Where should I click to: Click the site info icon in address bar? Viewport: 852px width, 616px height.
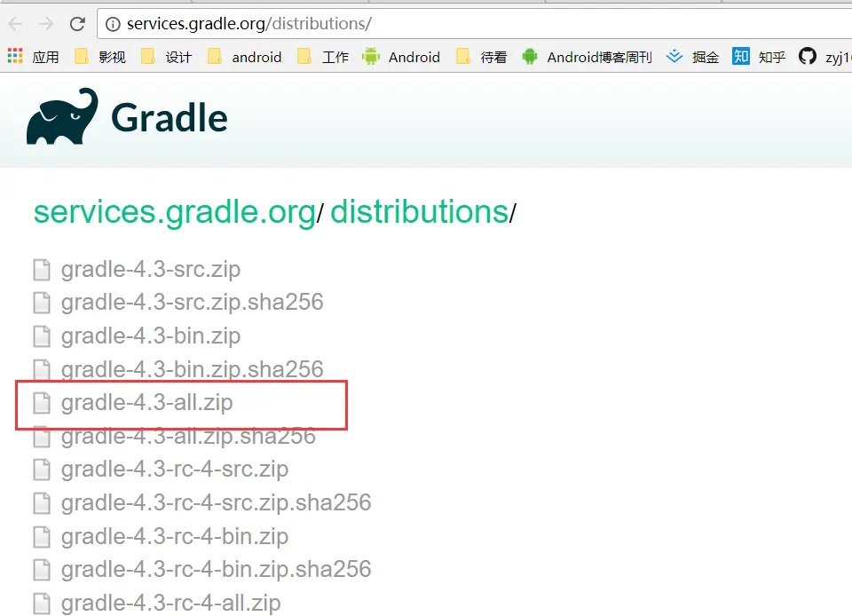113,24
